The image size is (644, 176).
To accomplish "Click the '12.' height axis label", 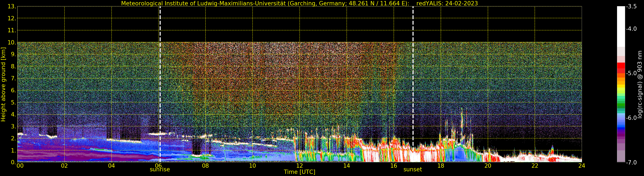I will tap(12, 18).
